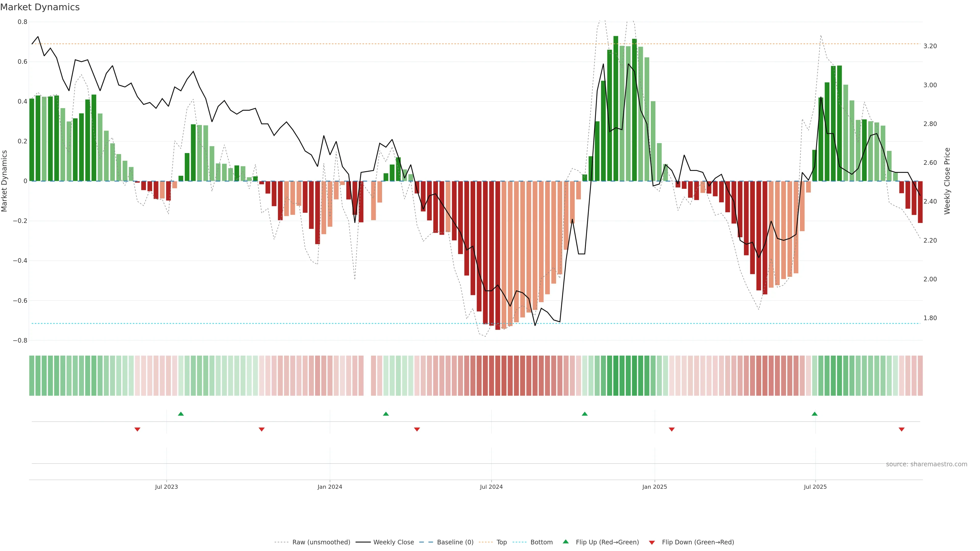Click the green flip-up marker between Jul 2024 and Jan 2025

tap(585, 414)
